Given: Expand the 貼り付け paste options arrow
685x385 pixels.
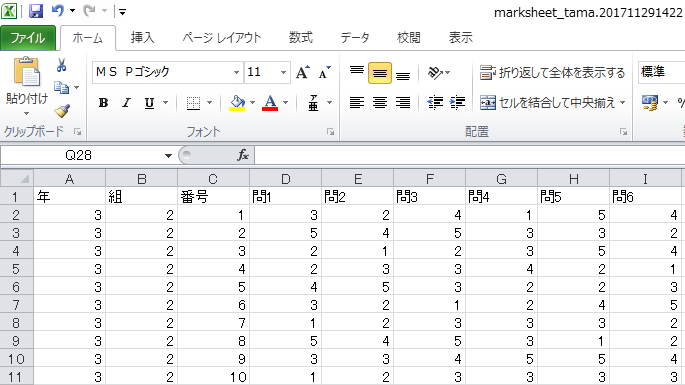Looking at the screenshot, I should 27,114.
